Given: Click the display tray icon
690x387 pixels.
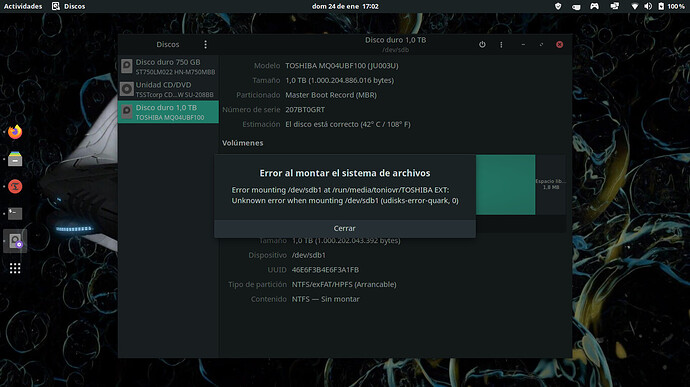Looking at the screenshot, I should click(x=615, y=6).
